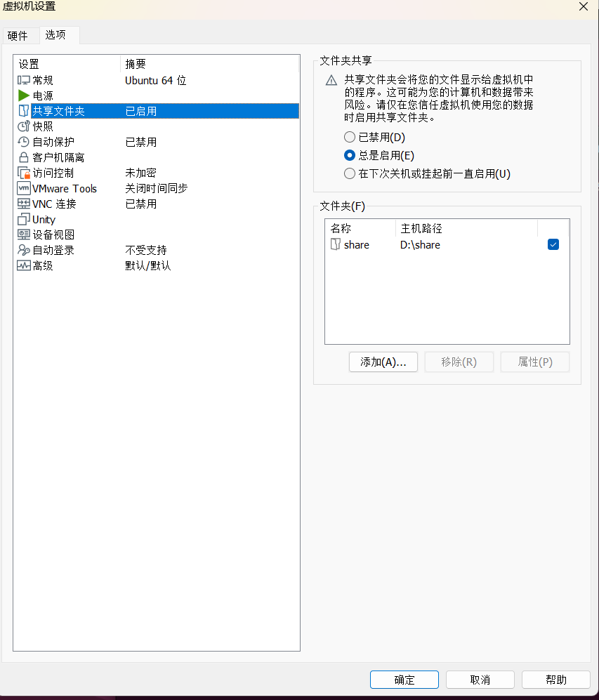Select the 常规 settings row label
The image size is (599, 700).
[43, 80]
